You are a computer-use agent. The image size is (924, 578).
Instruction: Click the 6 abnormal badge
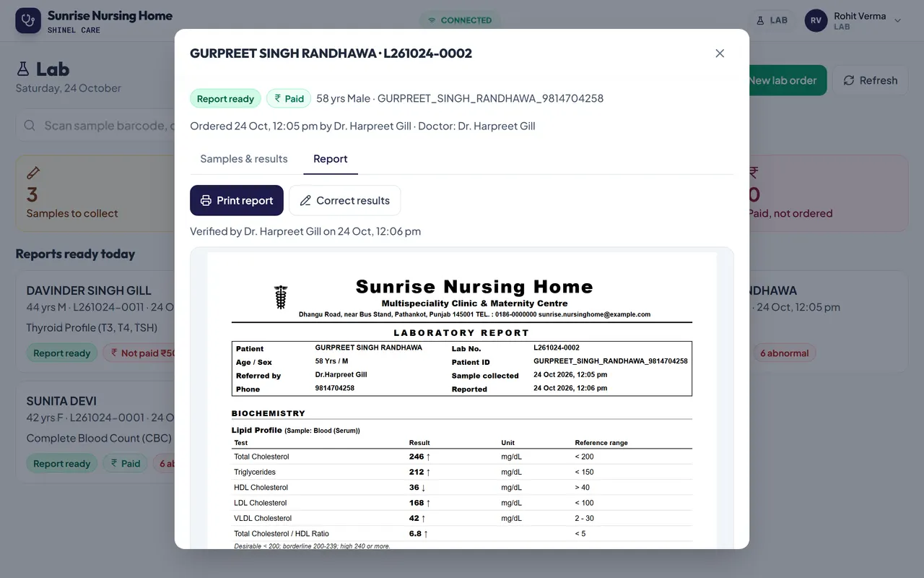(x=784, y=353)
